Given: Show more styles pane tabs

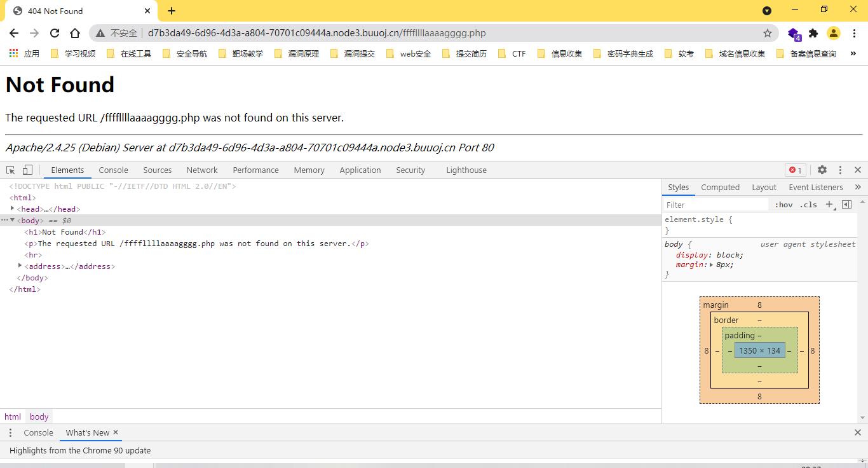Looking at the screenshot, I should click(x=858, y=187).
